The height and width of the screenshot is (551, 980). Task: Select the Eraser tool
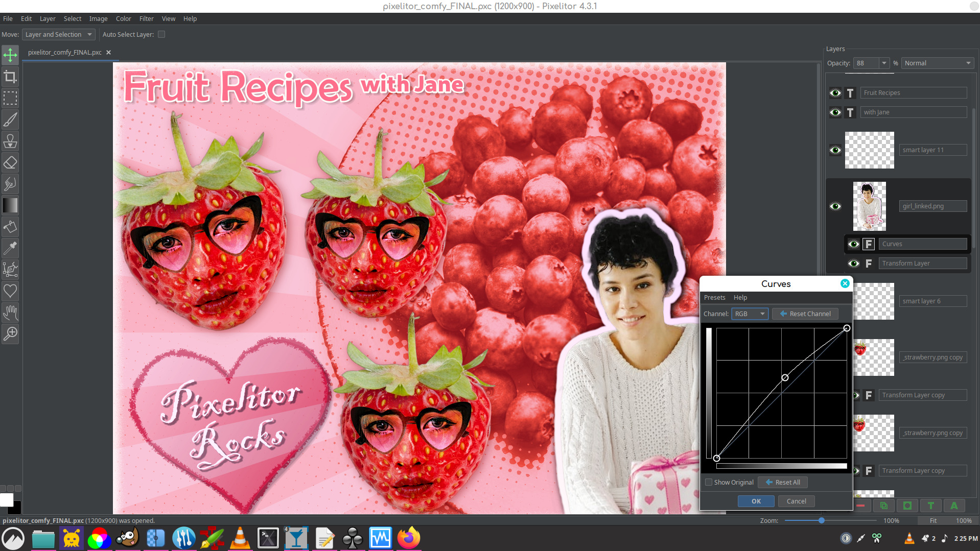click(x=10, y=163)
